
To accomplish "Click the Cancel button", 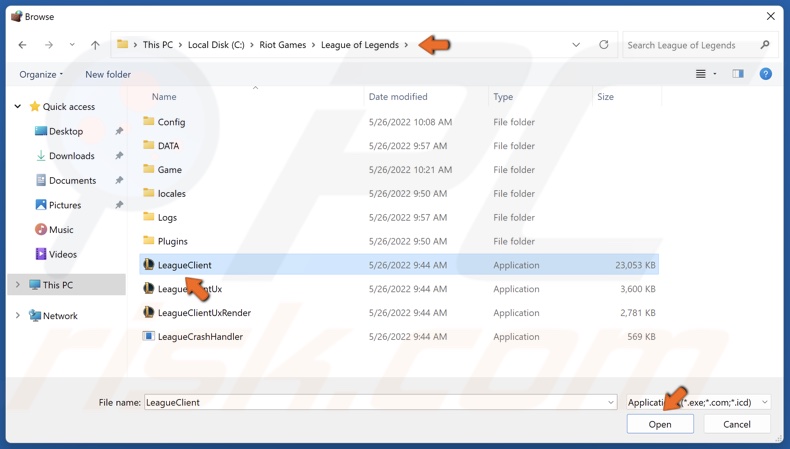I will pos(737,424).
